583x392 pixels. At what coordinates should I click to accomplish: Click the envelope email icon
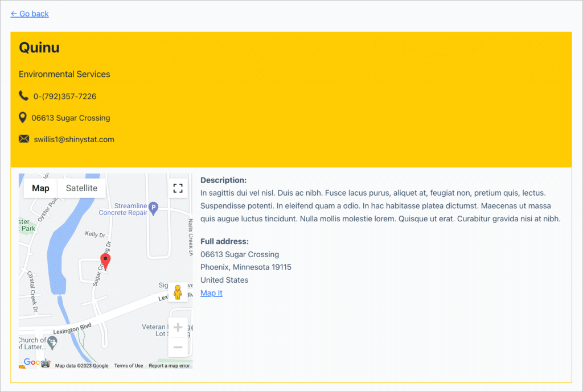[24, 139]
